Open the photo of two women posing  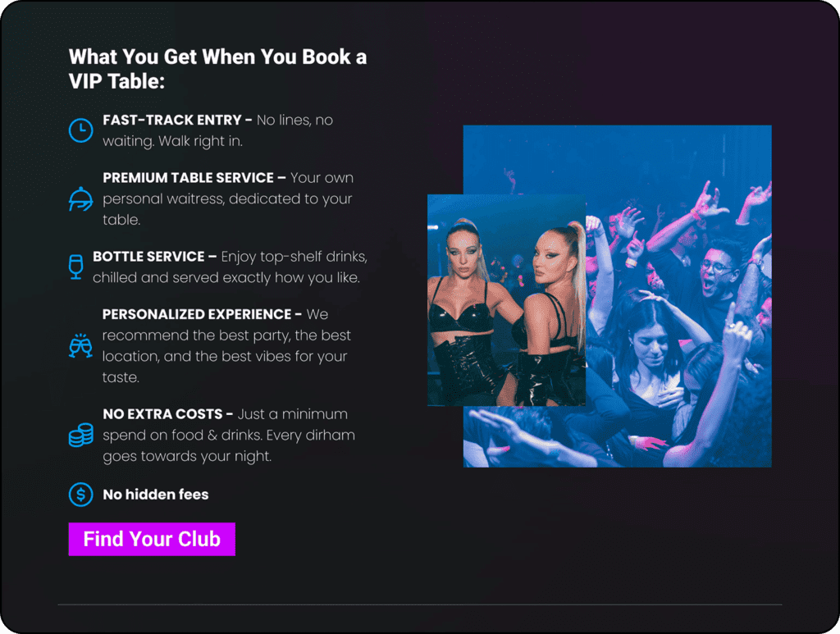pyautogui.click(x=506, y=300)
